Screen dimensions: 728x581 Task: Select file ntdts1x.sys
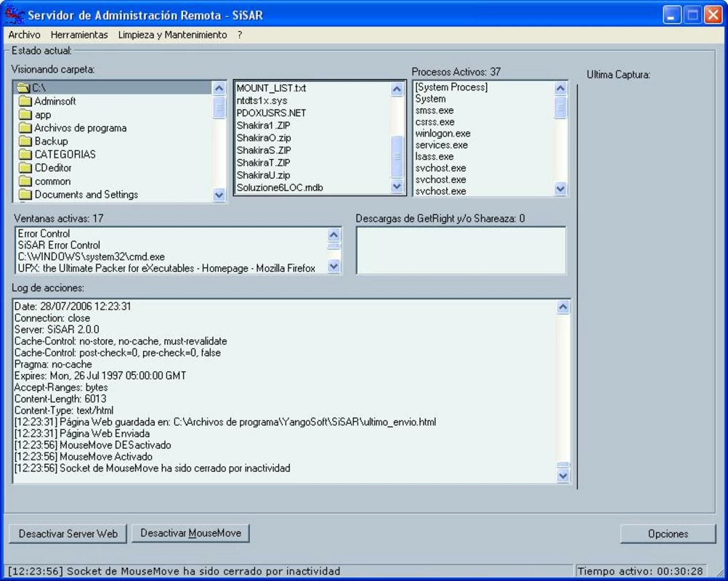[x=262, y=101]
